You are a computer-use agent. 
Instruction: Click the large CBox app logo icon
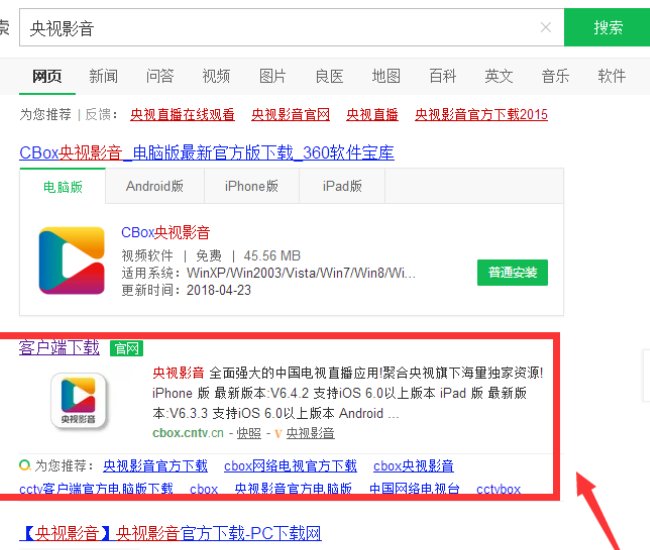tap(72, 260)
